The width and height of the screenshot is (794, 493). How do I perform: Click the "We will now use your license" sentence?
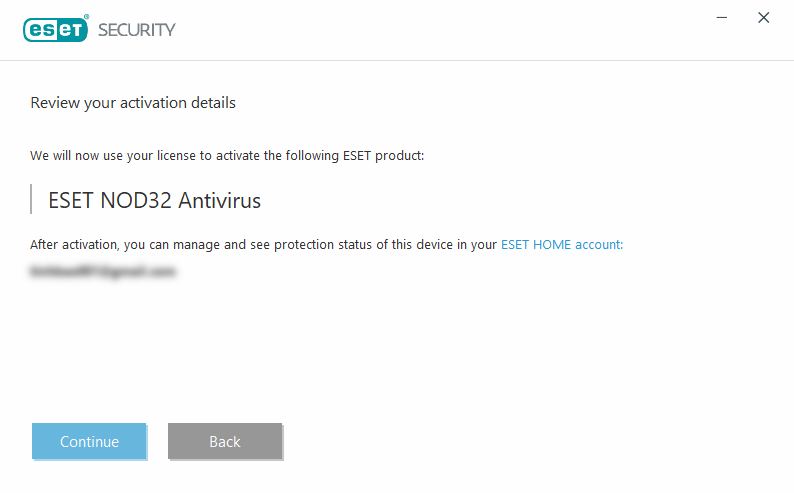228,156
